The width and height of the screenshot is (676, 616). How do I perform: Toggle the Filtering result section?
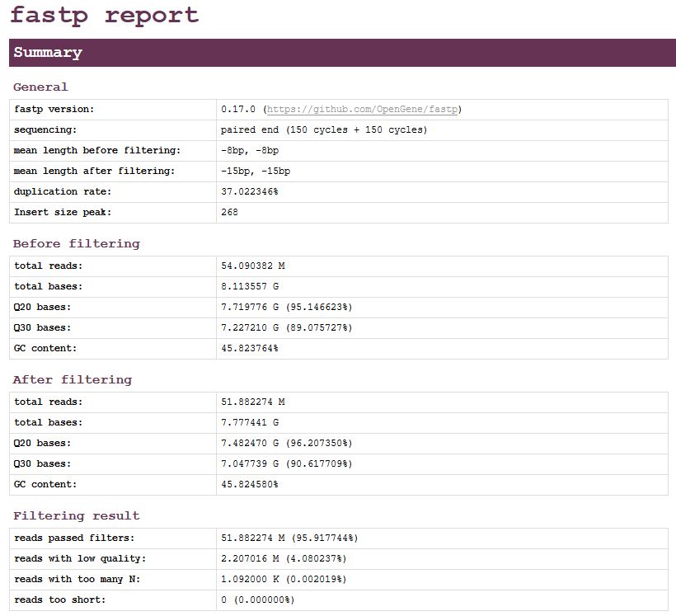pos(77,515)
